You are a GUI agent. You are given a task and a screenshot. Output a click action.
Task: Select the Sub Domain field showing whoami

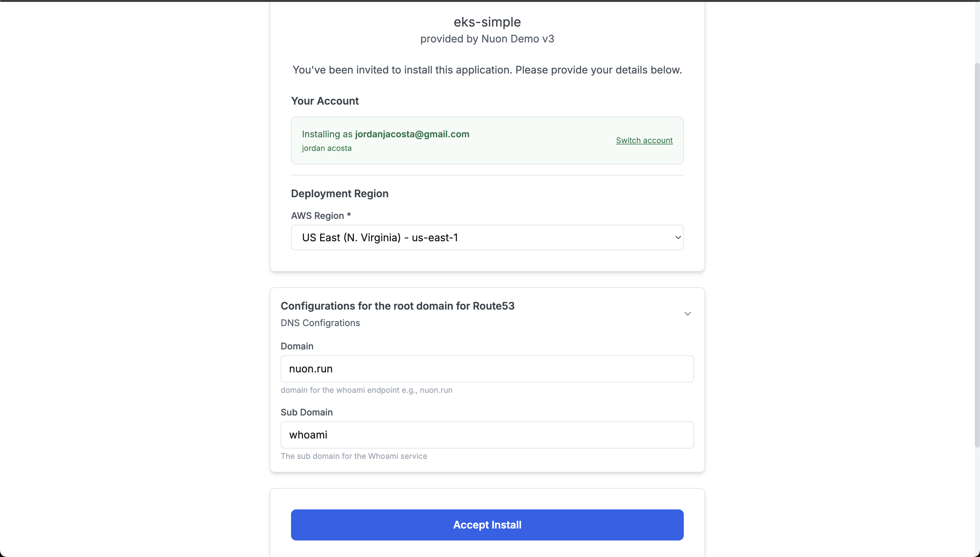point(486,435)
